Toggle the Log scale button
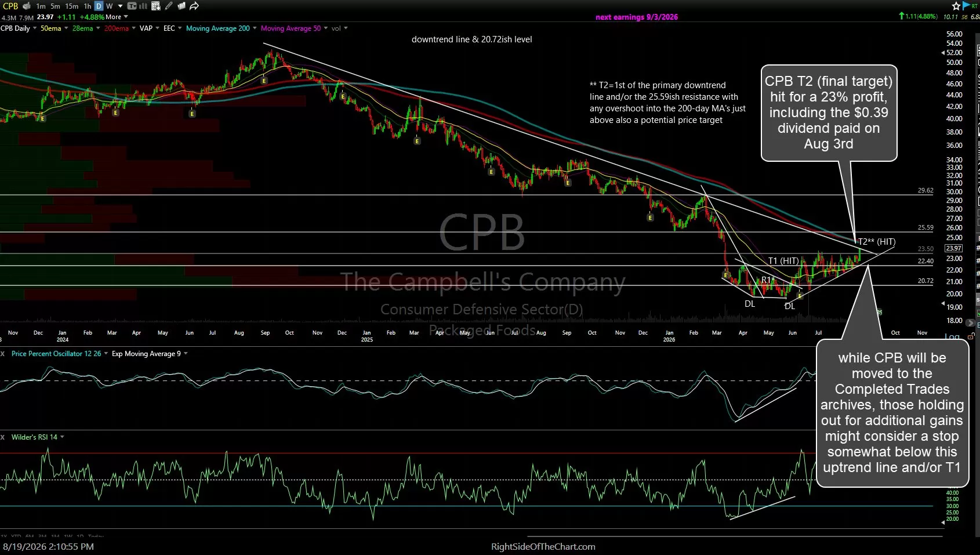The image size is (980, 555). 952,336
